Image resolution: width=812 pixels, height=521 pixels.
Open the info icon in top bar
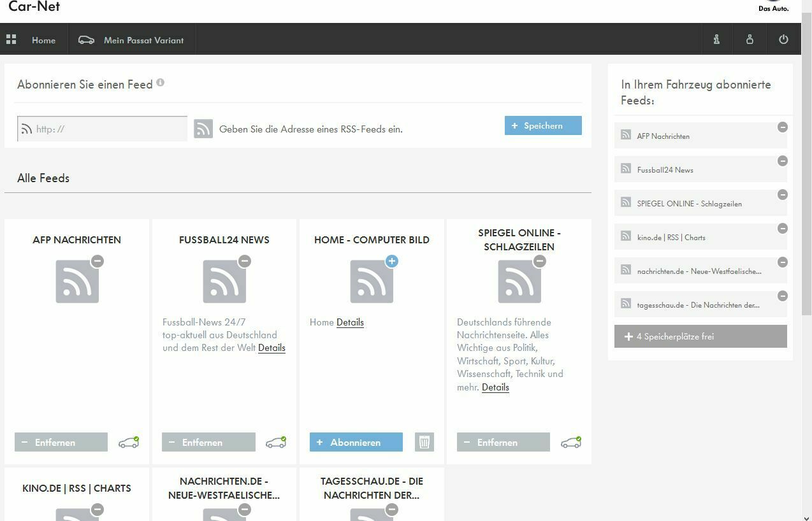coord(716,39)
